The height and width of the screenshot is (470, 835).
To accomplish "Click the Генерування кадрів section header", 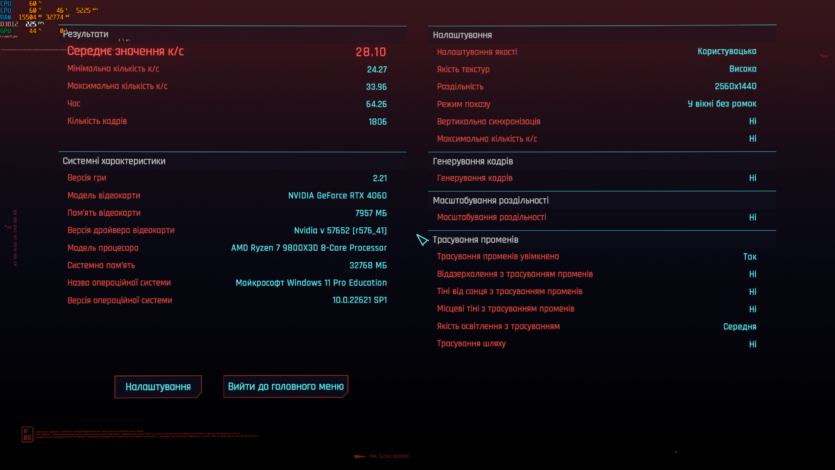I will coord(473,161).
